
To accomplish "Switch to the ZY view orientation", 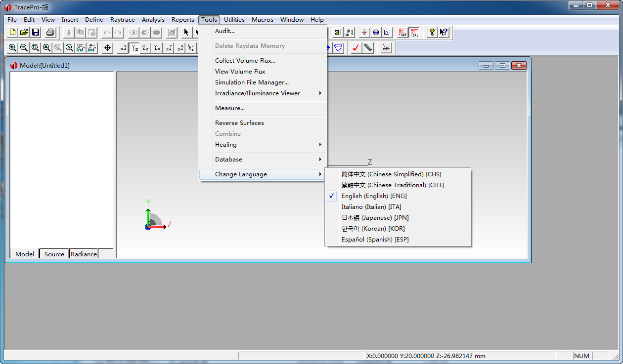I will pyautogui.click(x=169, y=48).
